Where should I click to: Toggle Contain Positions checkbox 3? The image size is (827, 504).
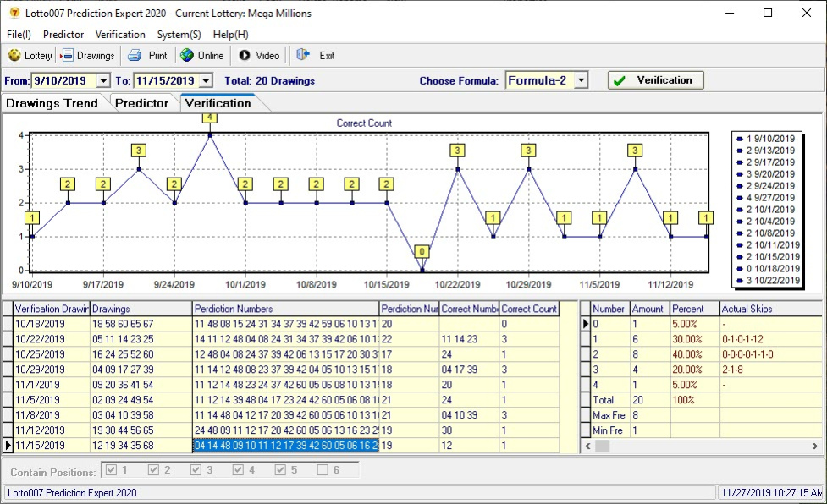coord(196,470)
